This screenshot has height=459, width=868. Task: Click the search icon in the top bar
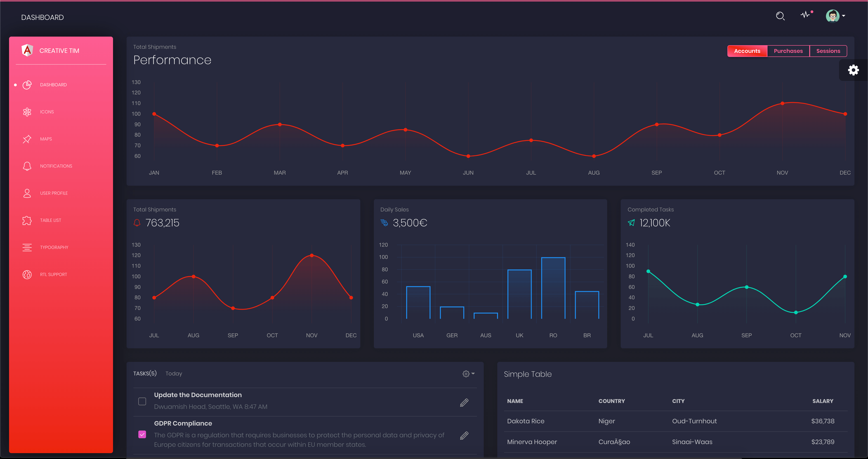[780, 16]
